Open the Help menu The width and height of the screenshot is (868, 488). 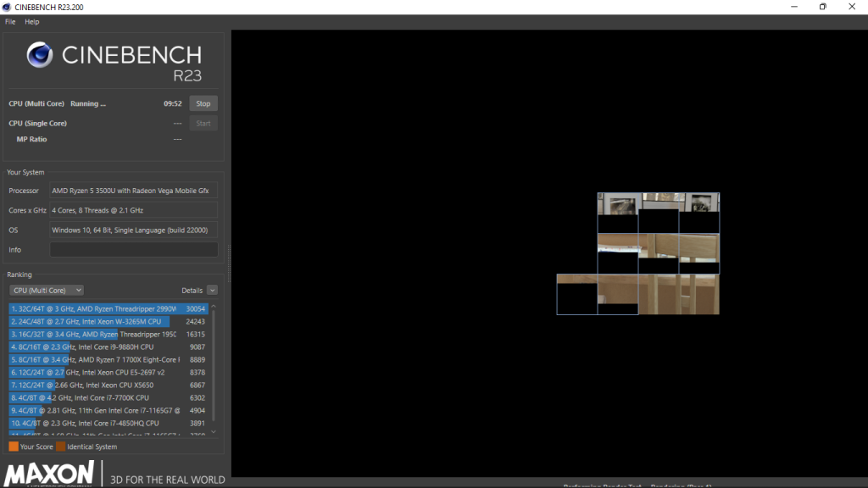tap(31, 21)
